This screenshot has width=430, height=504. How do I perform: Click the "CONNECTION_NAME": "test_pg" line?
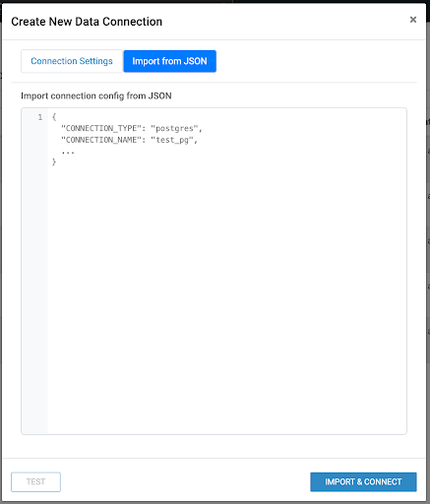129,140
